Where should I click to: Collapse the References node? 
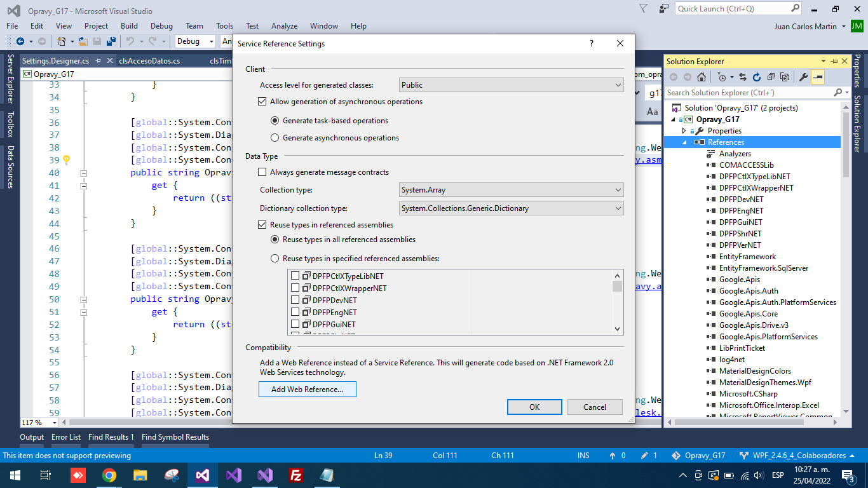[x=685, y=142]
